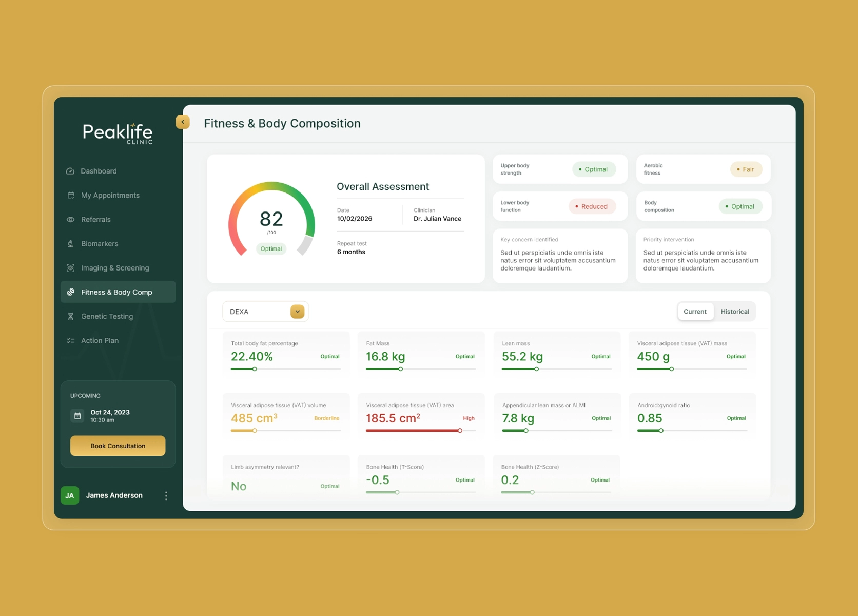This screenshot has width=858, height=616.
Task: Click the Reduced badge for Lower body function
Action: 592,206
